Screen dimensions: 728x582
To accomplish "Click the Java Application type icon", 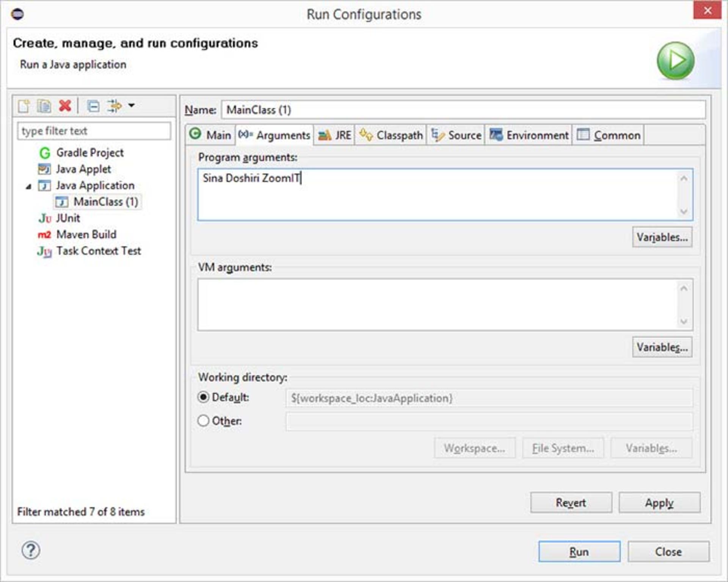I will [44, 186].
